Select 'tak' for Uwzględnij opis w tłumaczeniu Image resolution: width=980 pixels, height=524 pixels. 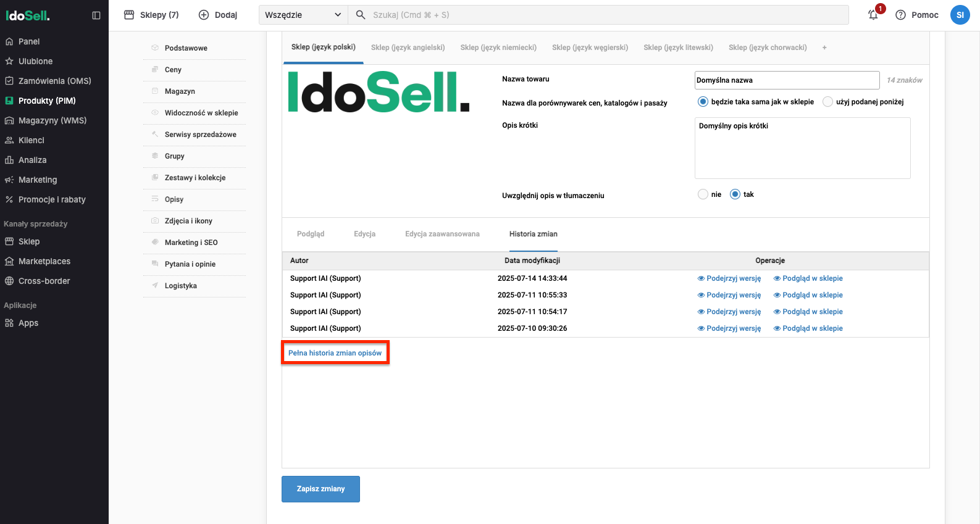[x=735, y=194]
